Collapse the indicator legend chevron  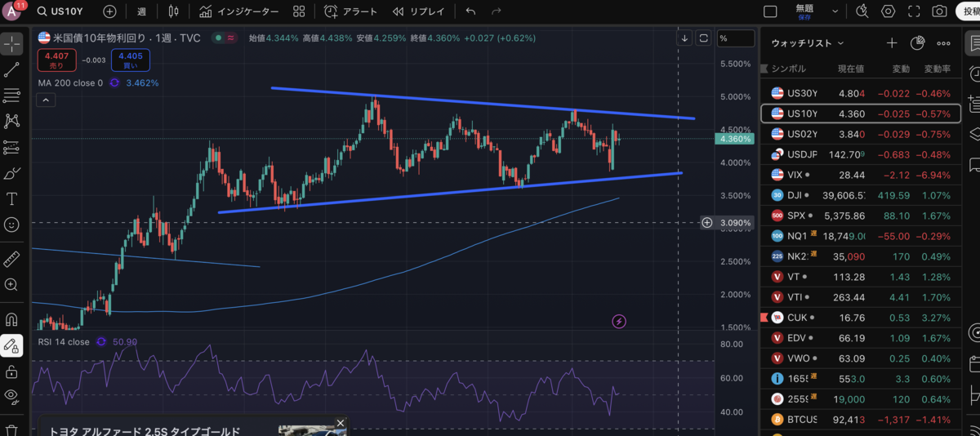(x=46, y=100)
